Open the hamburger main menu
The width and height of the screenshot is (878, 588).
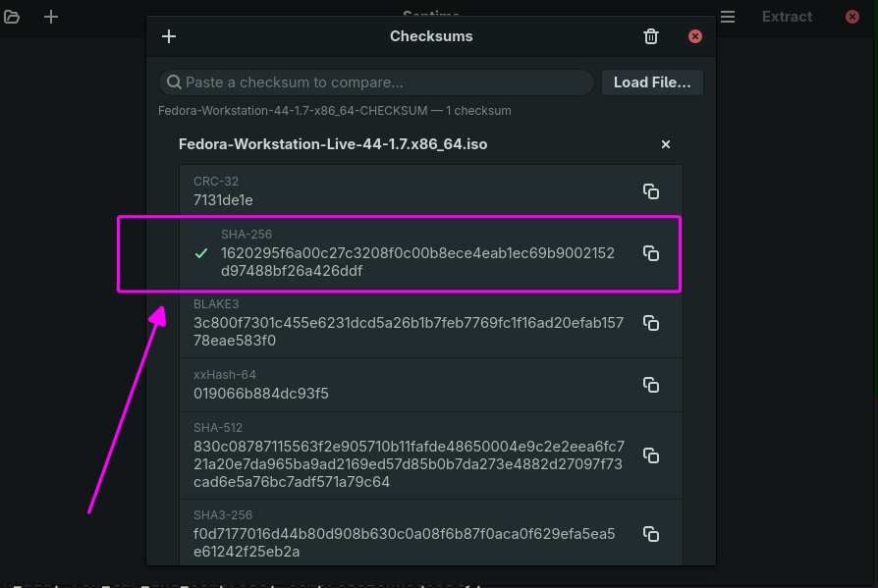(728, 17)
